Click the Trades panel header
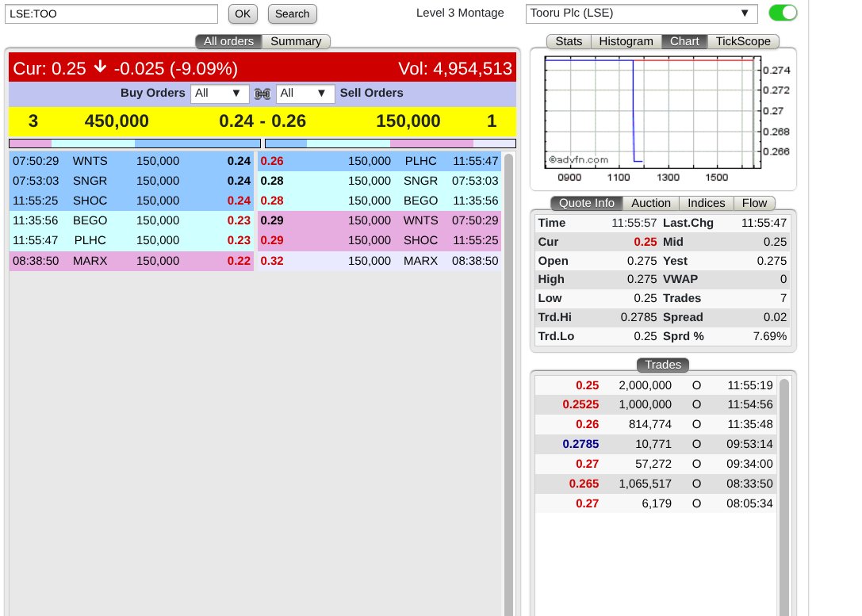 click(x=663, y=365)
